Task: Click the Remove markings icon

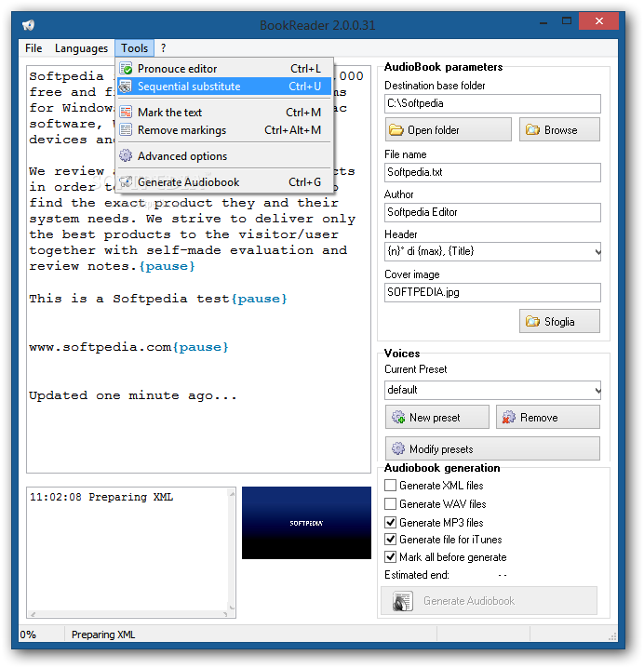Action: [126, 130]
